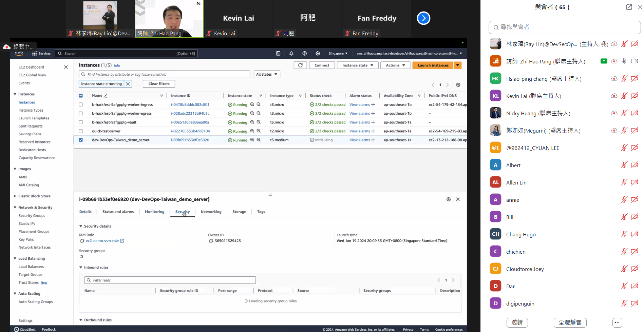The height and width of the screenshot is (332, 644).
Task: Copy the Owner ID using copy icon
Action: coord(211,241)
